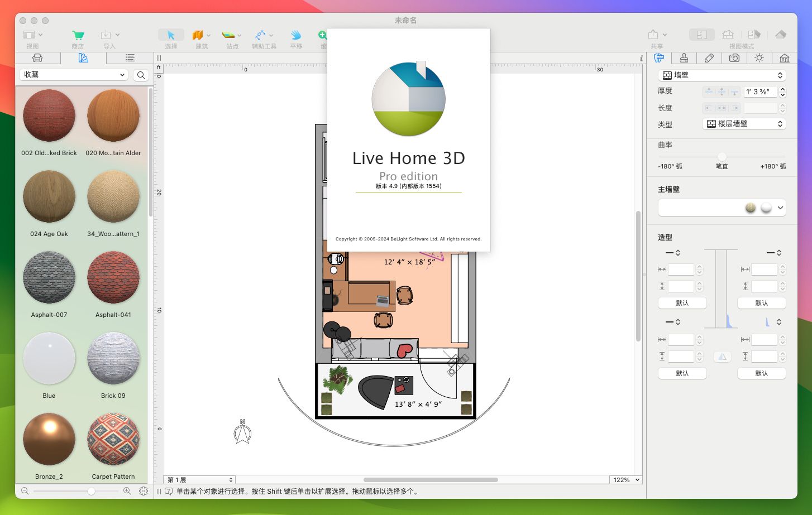Pick the Asphalt-041 red shingle material
Screen dimensions: 812x515
[x=113, y=277]
